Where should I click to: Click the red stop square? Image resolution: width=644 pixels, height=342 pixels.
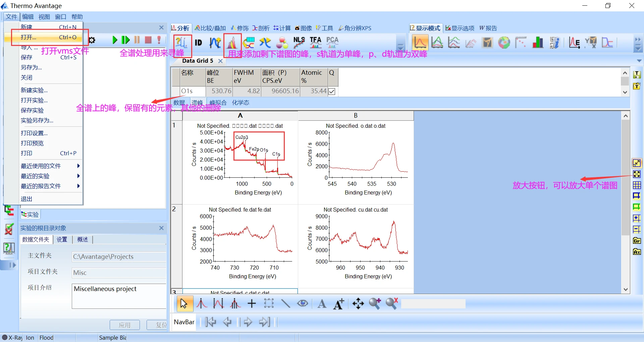click(x=148, y=40)
